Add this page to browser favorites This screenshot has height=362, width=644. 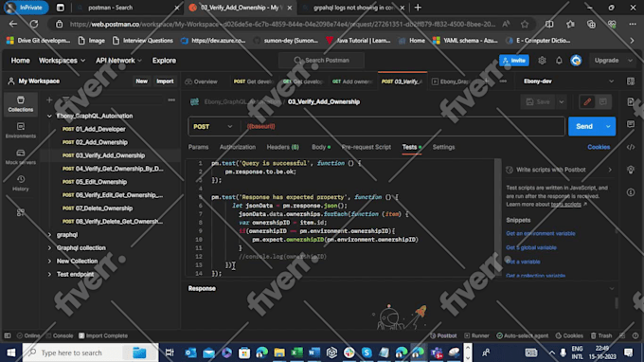525,25
